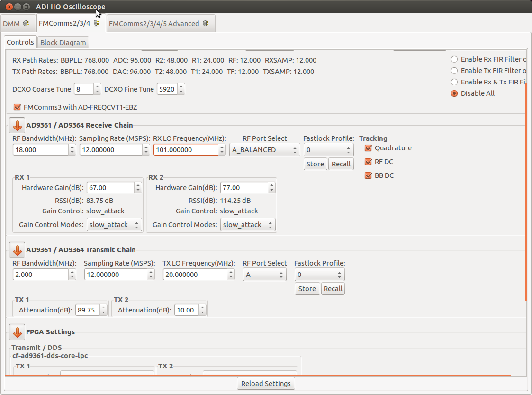Click the detach icon on DMM tab
This screenshot has width=532, height=395.
click(26, 23)
